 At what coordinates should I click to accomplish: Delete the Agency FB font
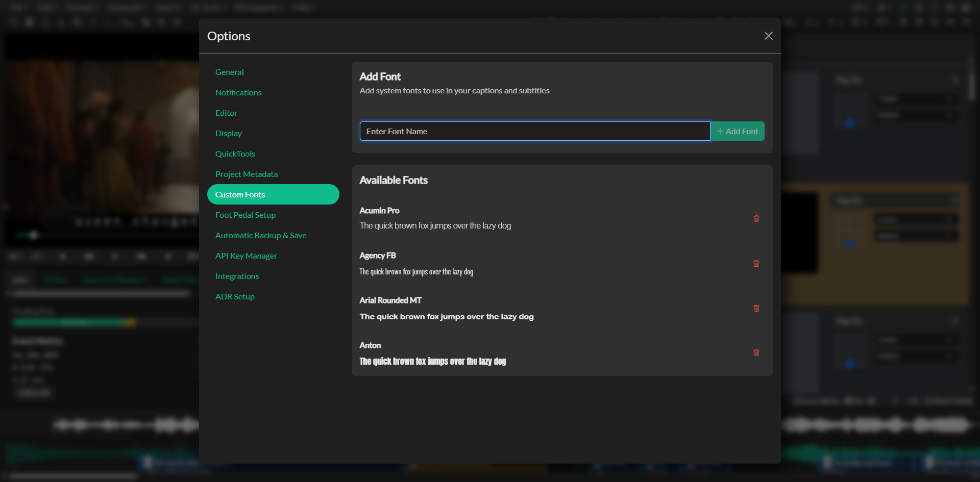click(756, 263)
